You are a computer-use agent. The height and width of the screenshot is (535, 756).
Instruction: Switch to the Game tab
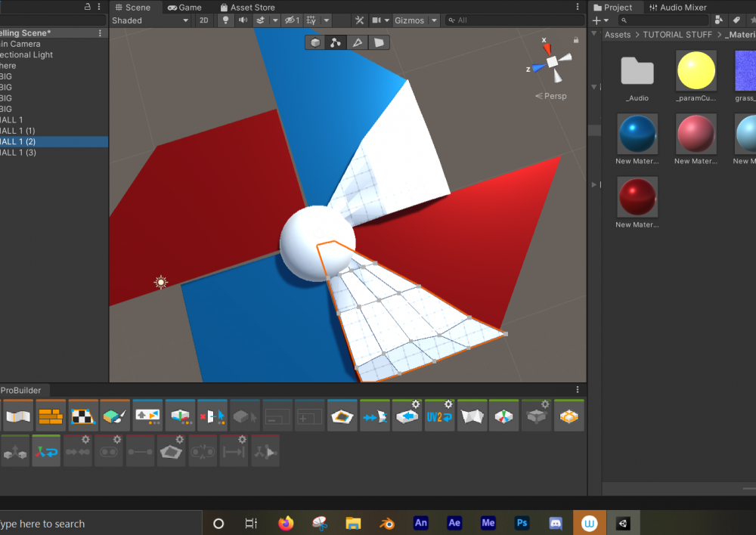pos(184,8)
